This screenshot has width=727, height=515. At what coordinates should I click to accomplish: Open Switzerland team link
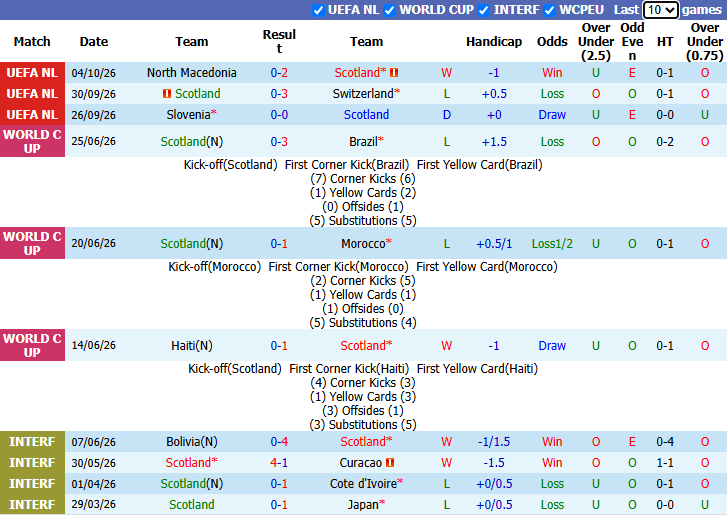[x=363, y=94]
